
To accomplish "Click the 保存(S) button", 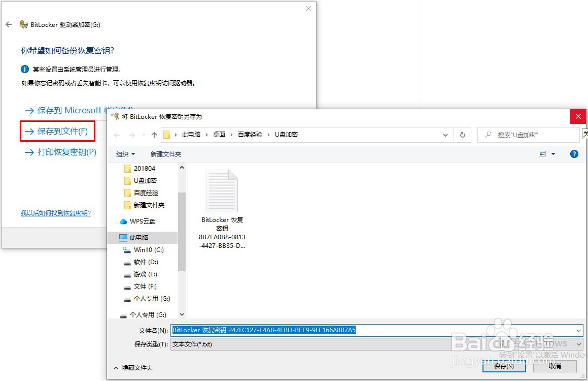I will [x=504, y=366].
